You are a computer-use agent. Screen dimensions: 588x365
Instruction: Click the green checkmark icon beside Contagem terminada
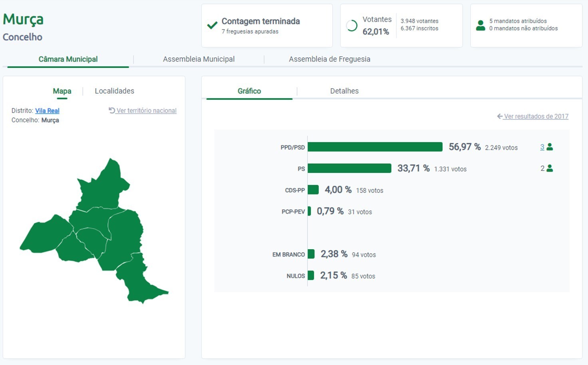coord(212,26)
